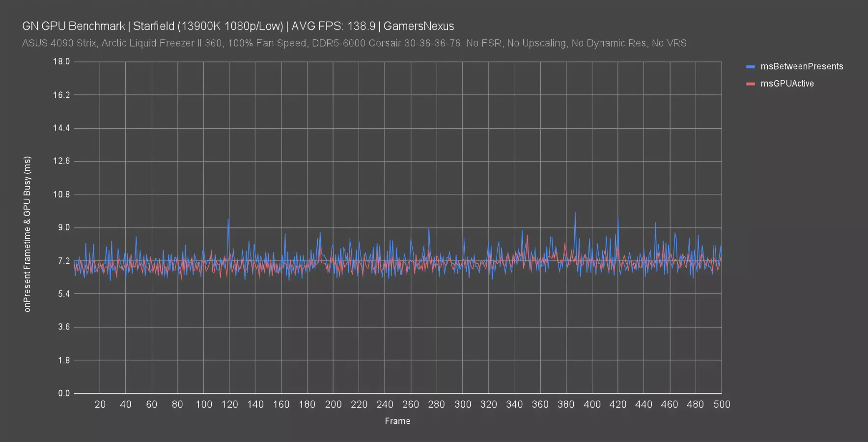This screenshot has height=442, width=868.
Task: Click the 260 x-axis tick label
Action: coord(410,405)
